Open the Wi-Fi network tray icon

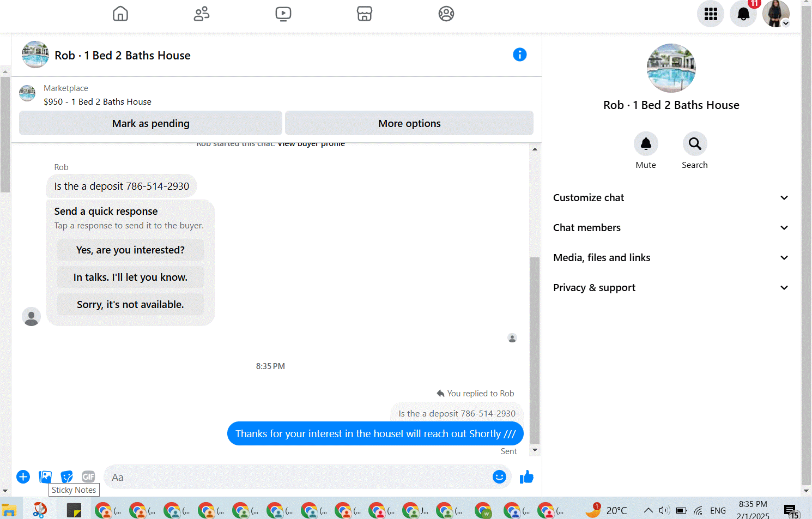click(698, 511)
